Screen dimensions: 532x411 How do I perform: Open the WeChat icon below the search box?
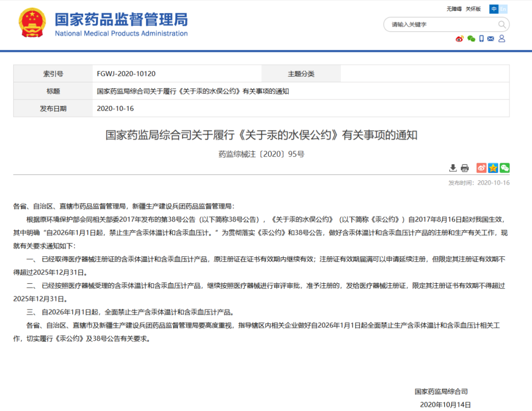471,39
